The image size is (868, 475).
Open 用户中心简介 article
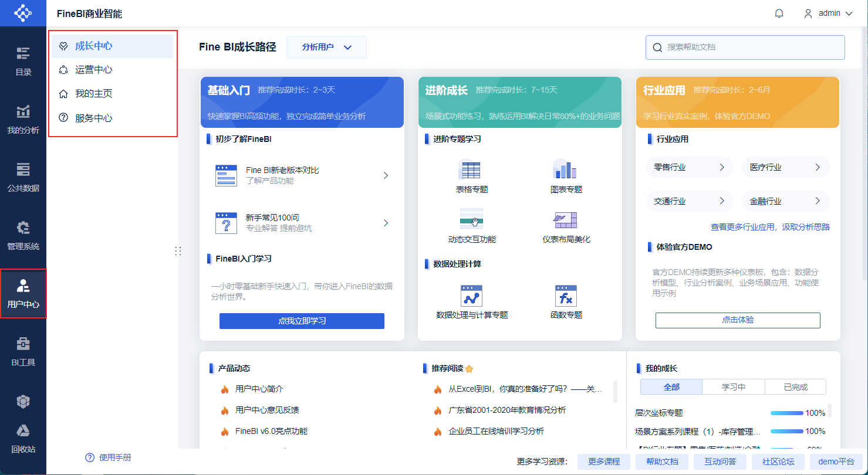(259, 389)
